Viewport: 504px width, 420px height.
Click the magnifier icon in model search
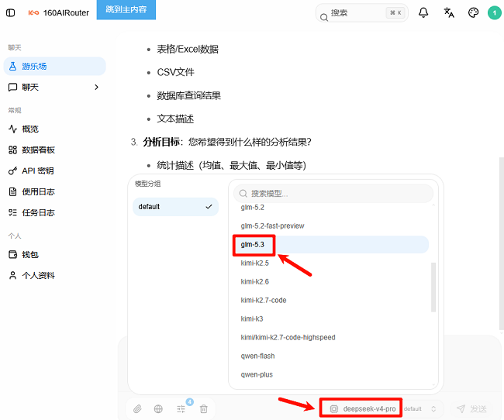tap(243, 194)
